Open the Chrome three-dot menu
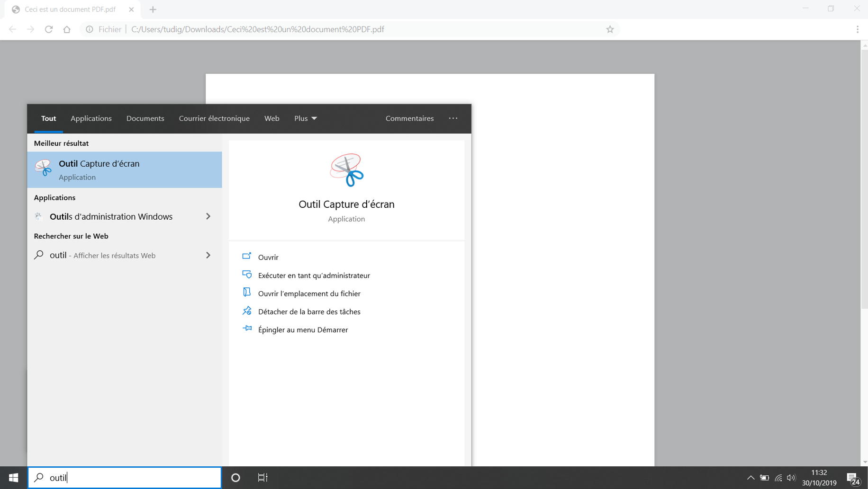Screen dimensions: 868x489 coord(858,29)
